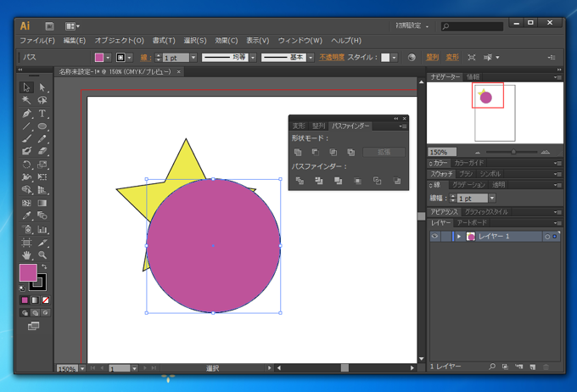Click the Minus Front icon in Pathfinder
577x392 pixels.
coord(316,152)
